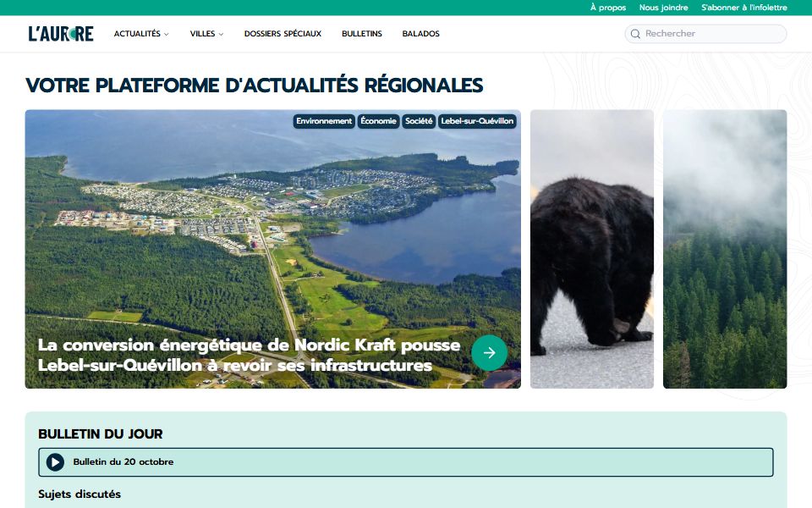Click the Bulletin du 20 octobre bar

tap(406, 462)
